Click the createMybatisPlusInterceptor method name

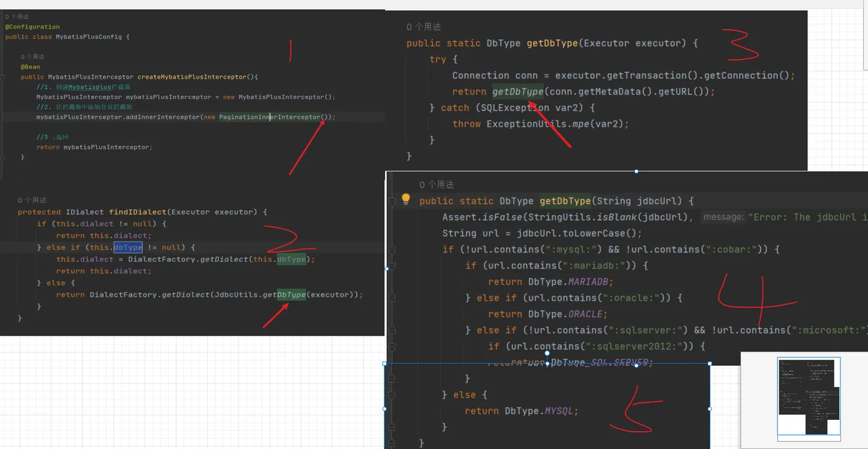tap(192, 77)
